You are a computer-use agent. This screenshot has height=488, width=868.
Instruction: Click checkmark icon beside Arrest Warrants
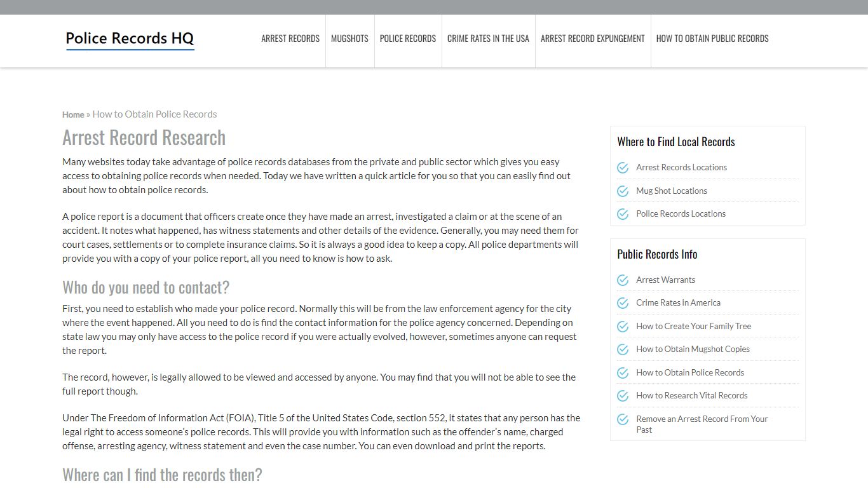(623, 280)
